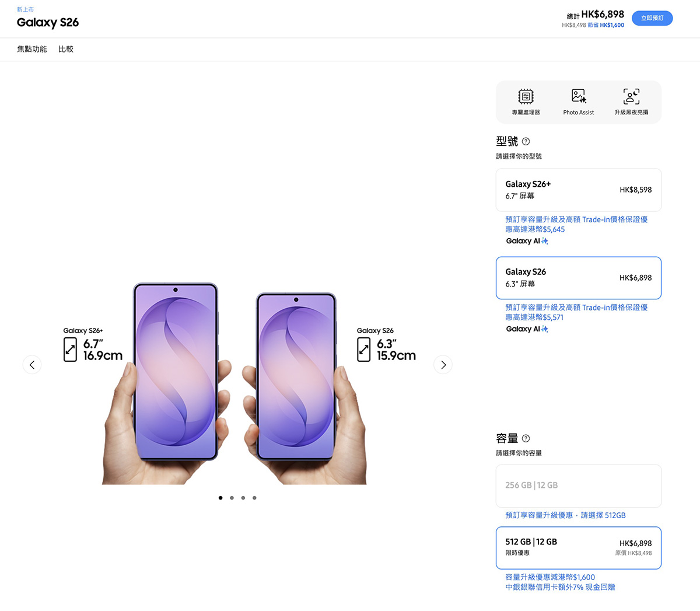This screenshot has height=611, width=700.
Task: Click the 立即預訂 pre-order button
Action: tap(652, 18)
